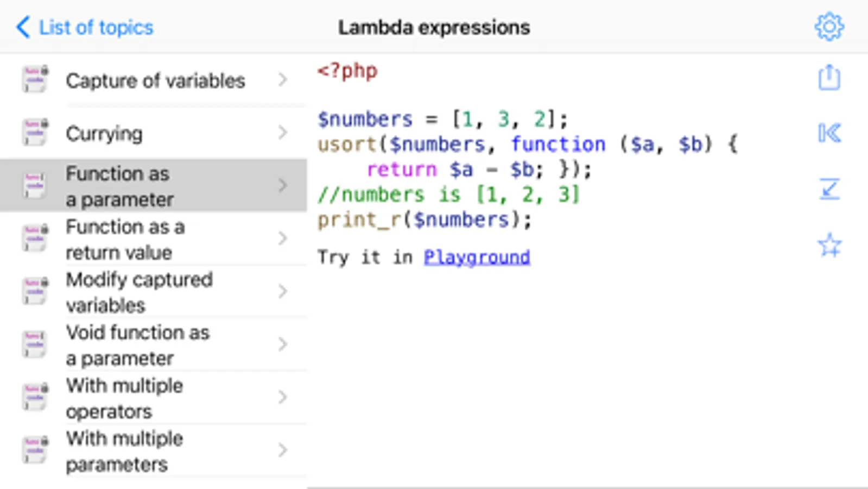Click the usort code line

[527, 145]
